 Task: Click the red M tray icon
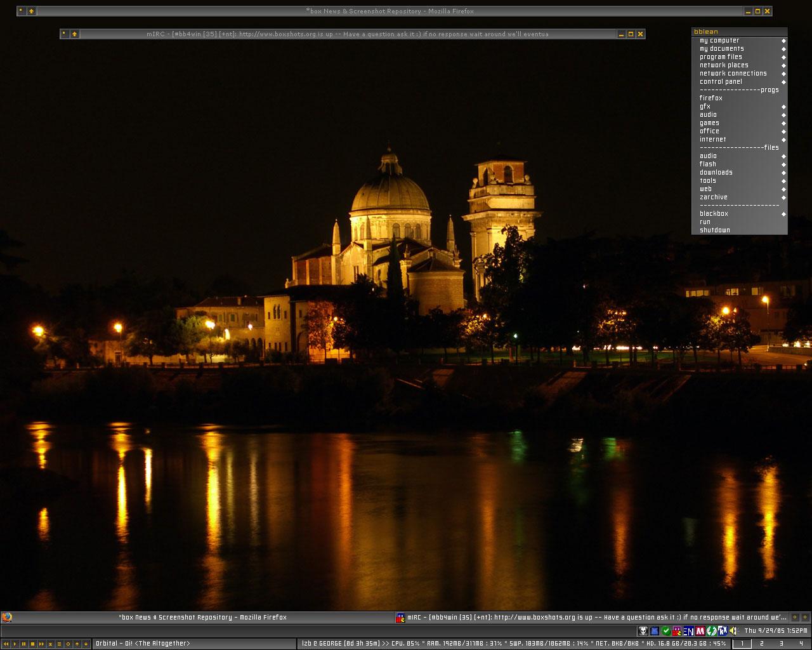700,631
